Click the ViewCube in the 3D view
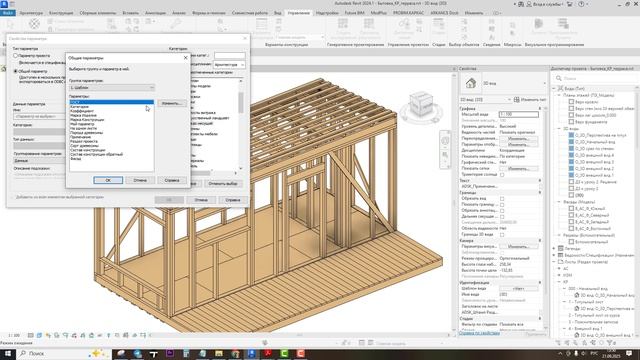Viewport: 640px width, 360px height. click(421, 105)
